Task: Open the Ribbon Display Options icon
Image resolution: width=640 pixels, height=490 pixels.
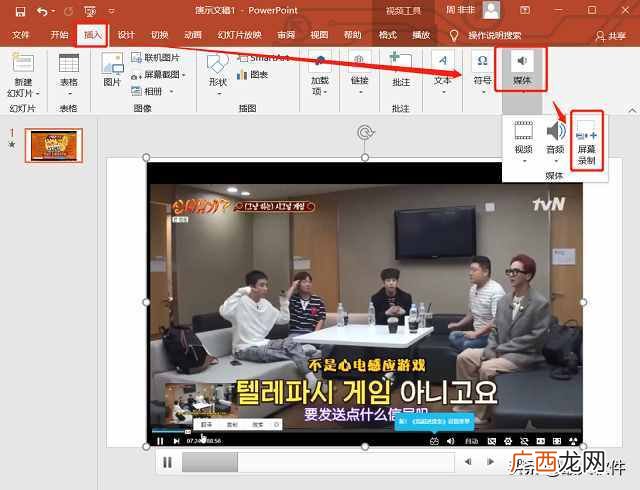Action: coord(525,10)
